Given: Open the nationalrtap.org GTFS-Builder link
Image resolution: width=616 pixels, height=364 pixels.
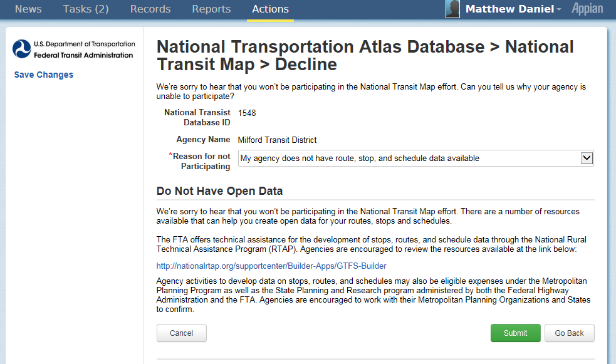Looking at the screenshot, I should (271, 266).
